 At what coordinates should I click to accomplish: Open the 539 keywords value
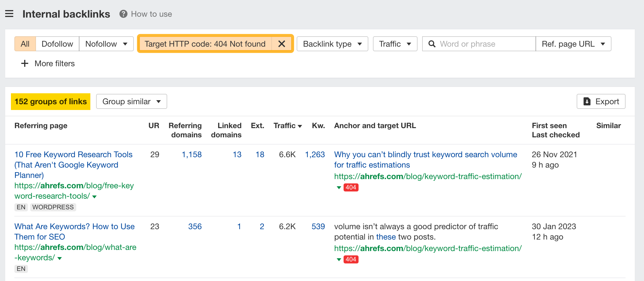pos(318,226)
